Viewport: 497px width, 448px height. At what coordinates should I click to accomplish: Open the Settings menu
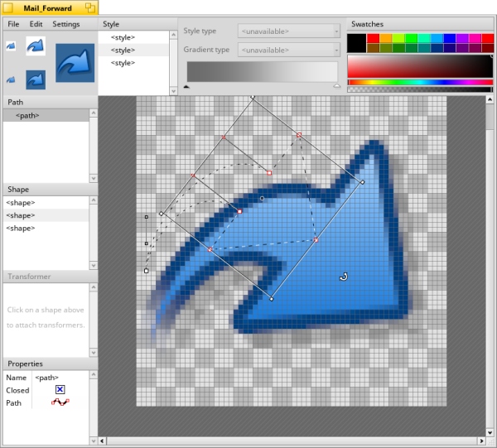coord(66,24)
